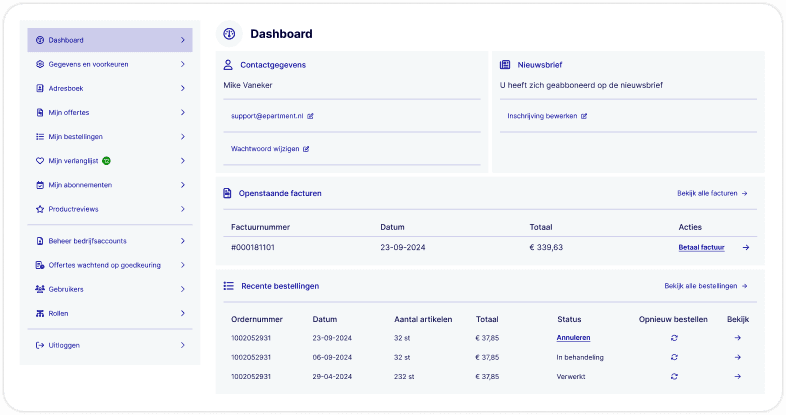Click the Dashboard gauge icon in sidebar
This screenshot has width=786, height=415.
click(x=40, y=40)
